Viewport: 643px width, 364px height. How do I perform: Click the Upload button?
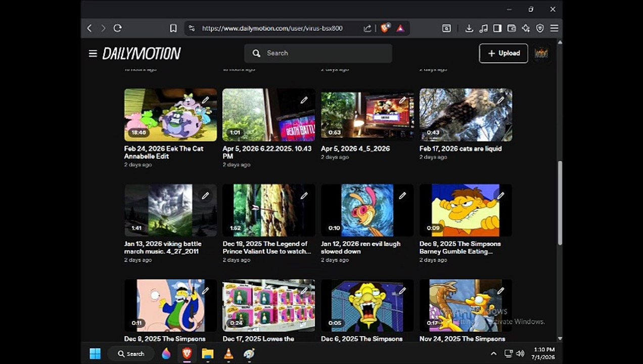[x=503, y=53]
